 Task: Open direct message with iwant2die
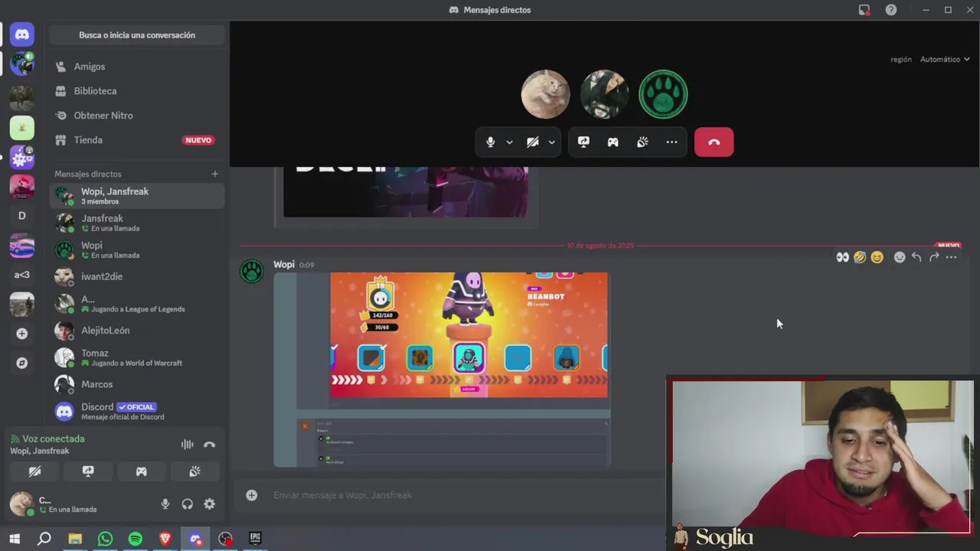coord(137,276)
